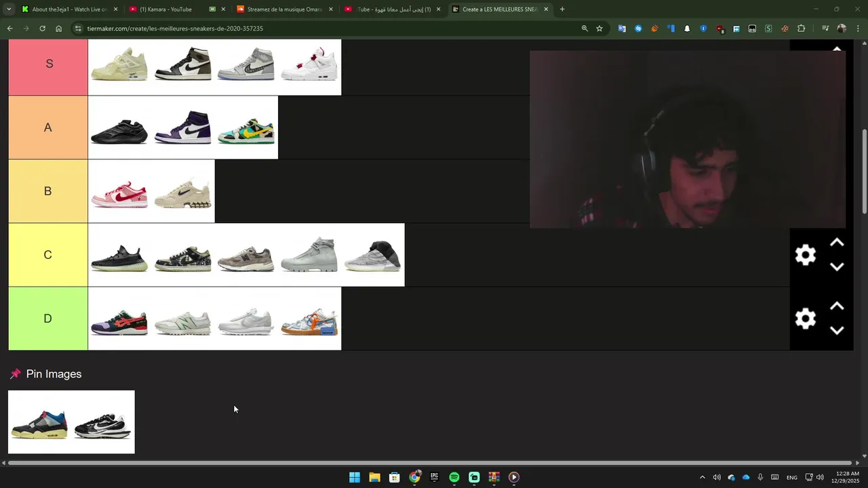
Task: Select the Create a LES MEILLEURES SNEA tab
Action: (500, 9)
